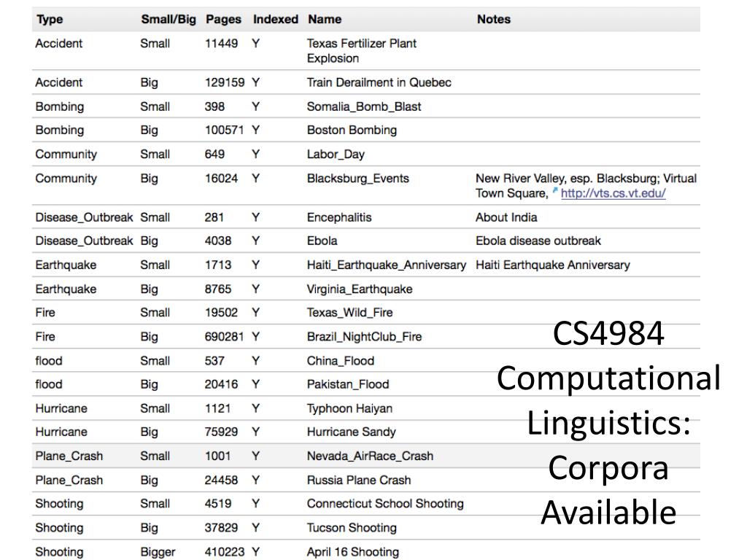Select the April 16 Shooting entry
The width and height of the screenshot is (747, 560).
click(x=352, y=552)
